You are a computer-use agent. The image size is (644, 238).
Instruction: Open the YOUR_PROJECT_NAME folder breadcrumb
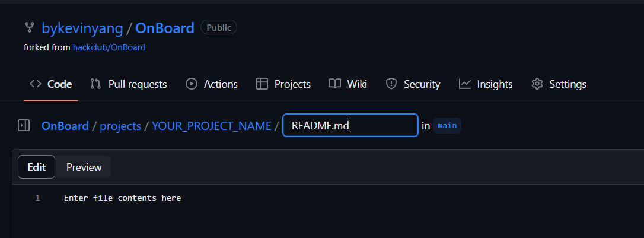(x=212, y=125)
